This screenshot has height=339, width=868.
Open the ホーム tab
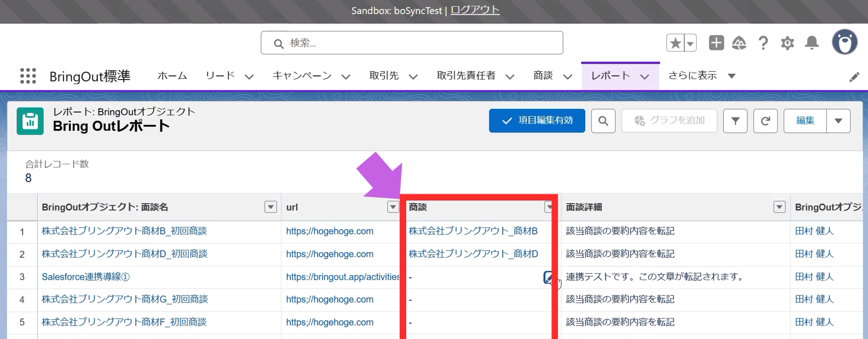coord(172,76)
